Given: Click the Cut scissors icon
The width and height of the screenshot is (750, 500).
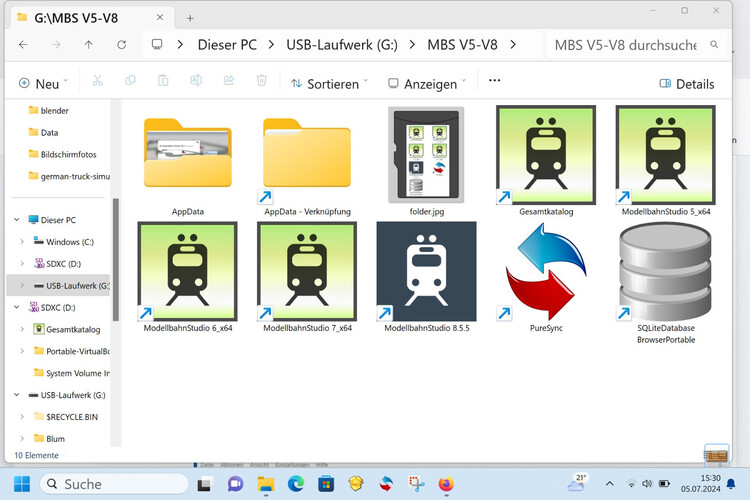Looking at the screenshot, I should [x=98, y=80].
